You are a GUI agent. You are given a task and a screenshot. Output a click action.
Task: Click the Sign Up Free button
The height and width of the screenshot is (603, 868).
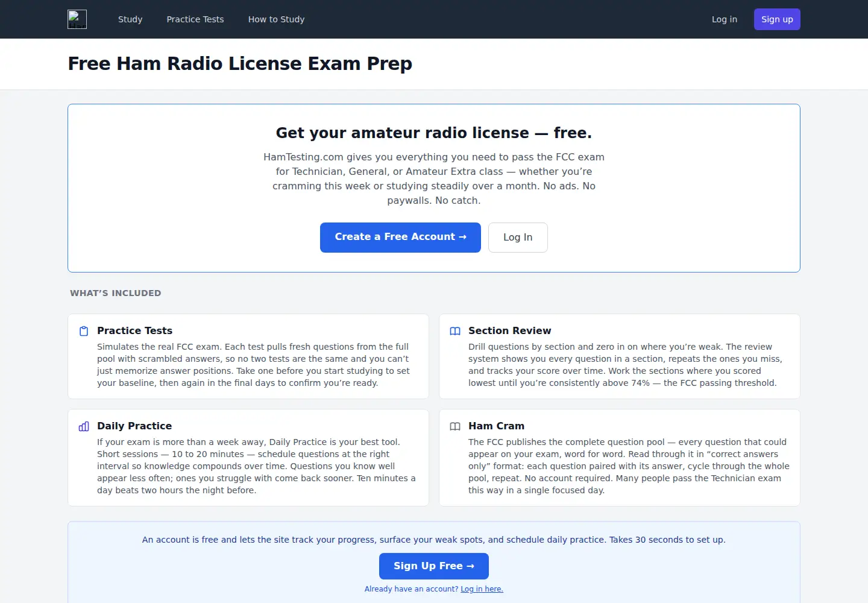[434, 566]
